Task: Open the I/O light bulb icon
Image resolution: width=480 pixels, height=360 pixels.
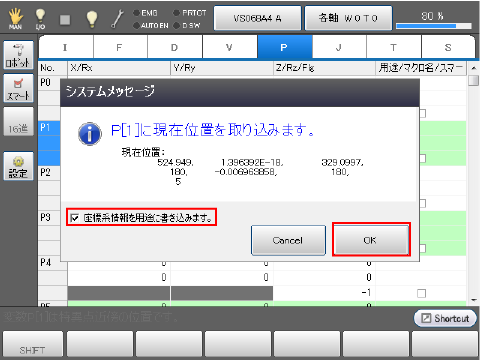Action: pyautogui.click(x=40, y=18)
